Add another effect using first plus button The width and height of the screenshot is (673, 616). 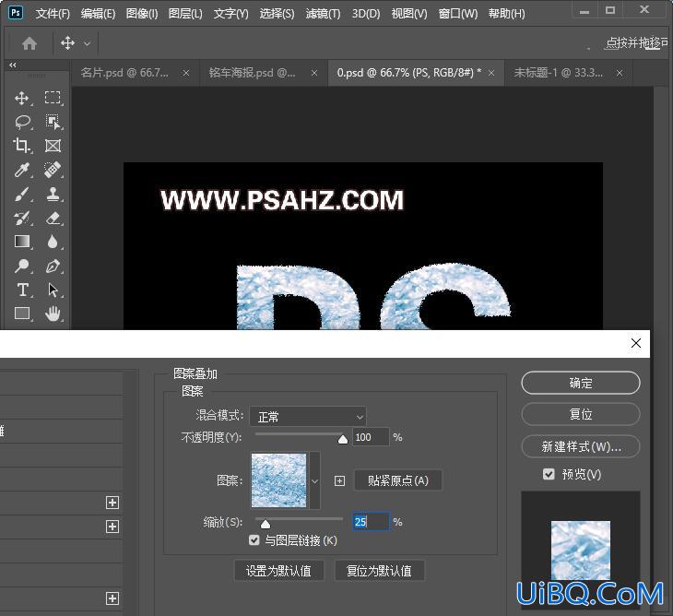(x=112, y=503)
